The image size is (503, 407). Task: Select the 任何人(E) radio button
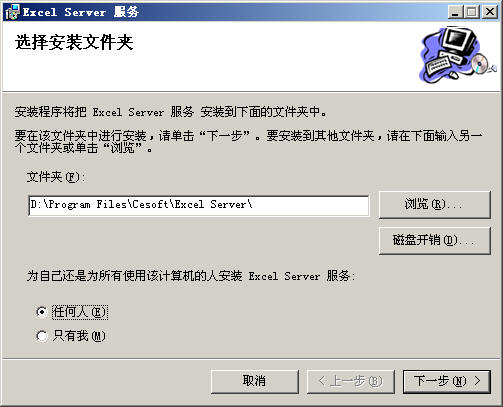click(42, 312)
